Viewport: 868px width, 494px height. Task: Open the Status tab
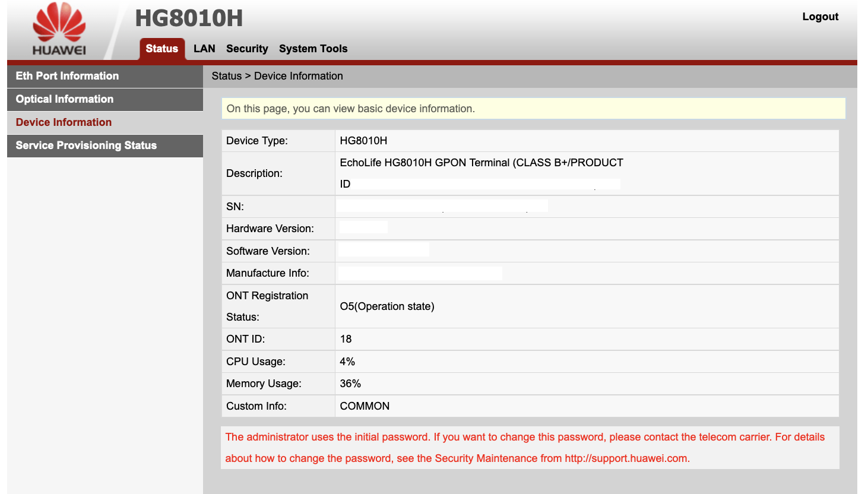[x=162, y=49]
